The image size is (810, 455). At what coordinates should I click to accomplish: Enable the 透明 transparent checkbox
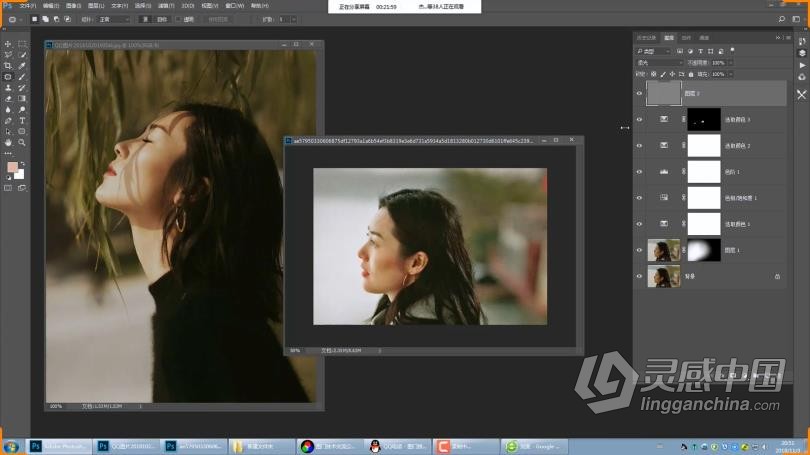coord(178,19)
